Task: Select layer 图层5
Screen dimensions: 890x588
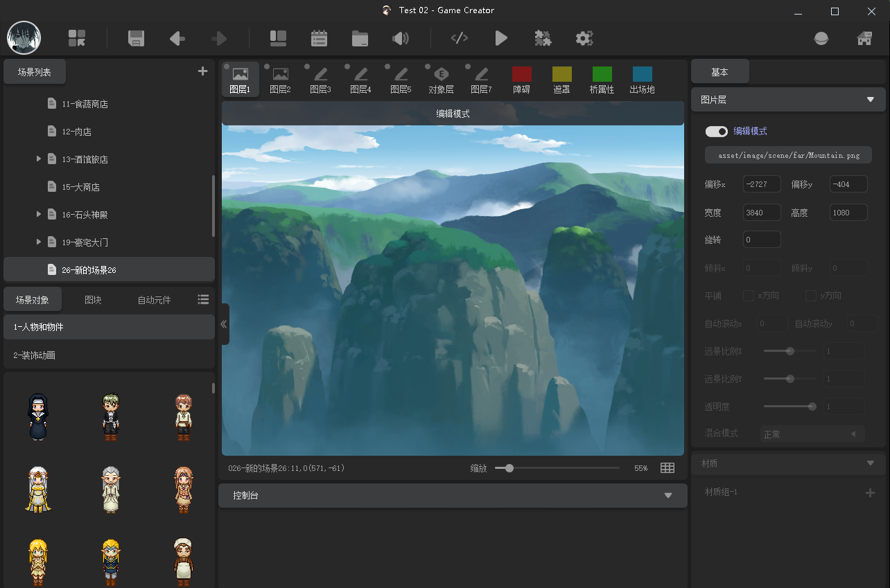Action: 401,80
